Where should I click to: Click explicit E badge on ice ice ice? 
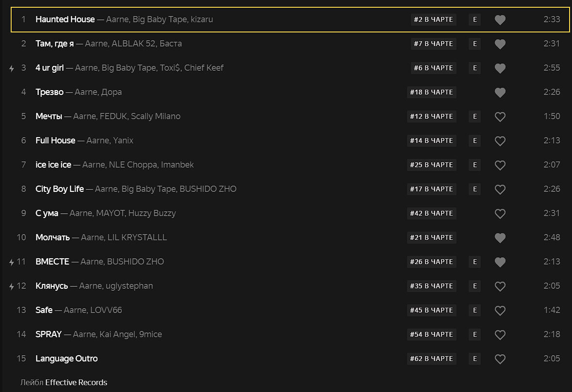pos(474,165)
